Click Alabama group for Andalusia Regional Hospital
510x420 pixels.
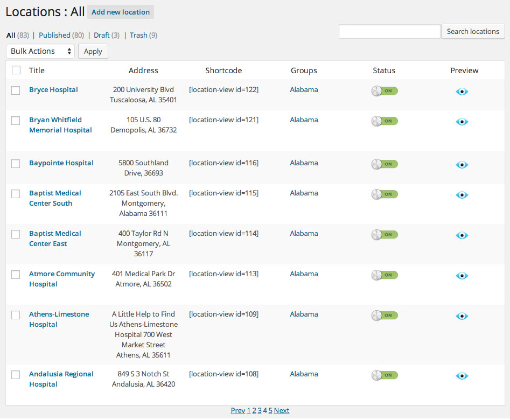pos(304,374)
